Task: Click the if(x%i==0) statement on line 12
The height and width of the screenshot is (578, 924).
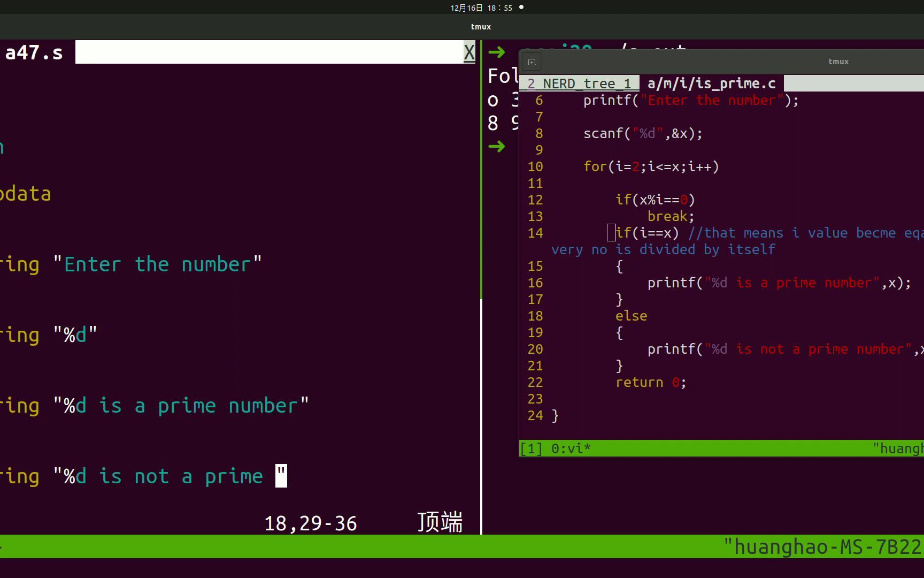Action: pos(655,200)
